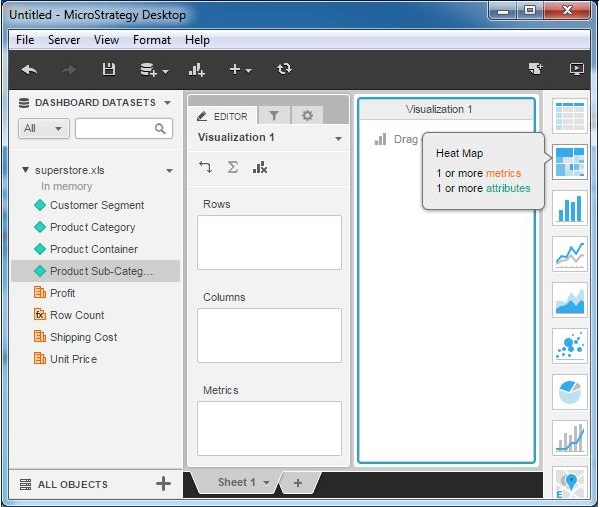Collapse the superstore.xls dataset tree
This screenshot has height=507, width=600.
click(25, 170)
